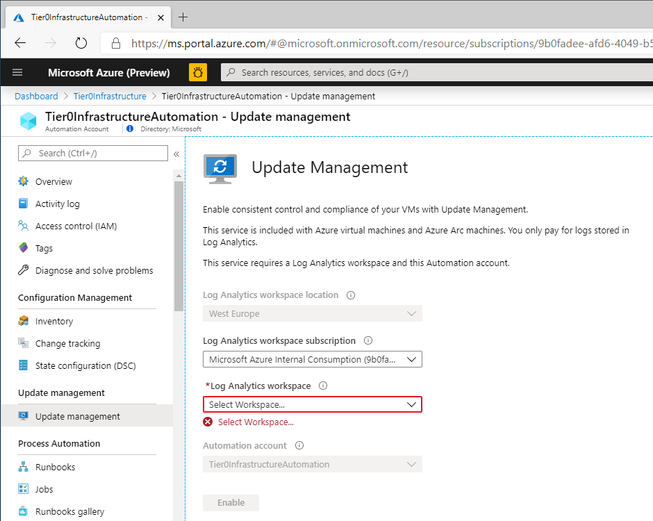Click the browser back arrow

[20, 42]
